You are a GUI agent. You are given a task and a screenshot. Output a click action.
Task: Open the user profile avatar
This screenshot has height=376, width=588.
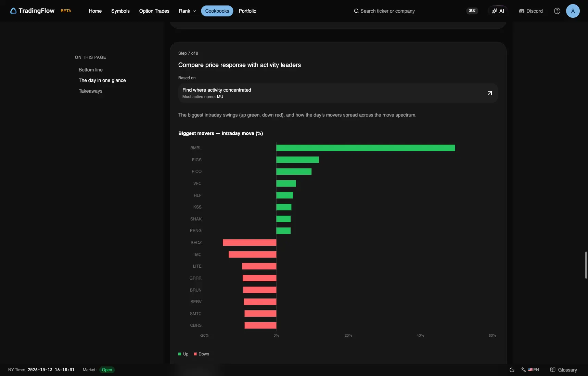(573, 11)
